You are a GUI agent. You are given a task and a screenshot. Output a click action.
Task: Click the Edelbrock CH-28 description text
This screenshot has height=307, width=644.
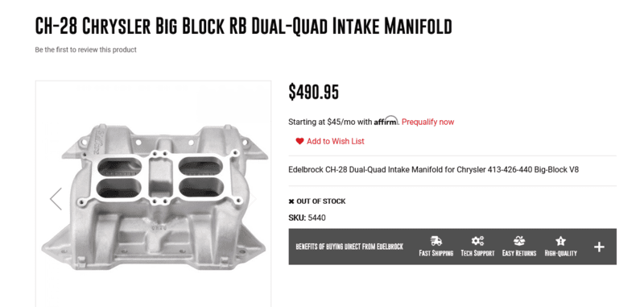pos(433,169)
